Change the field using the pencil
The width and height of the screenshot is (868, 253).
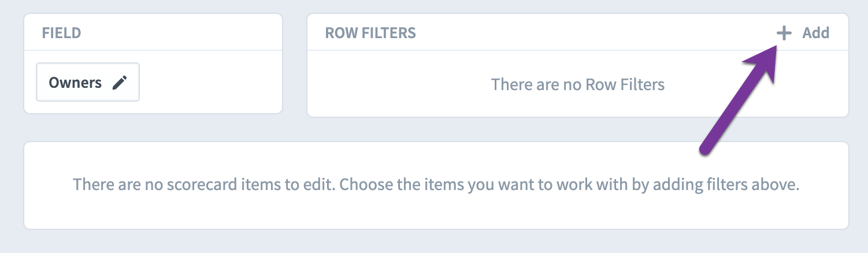(x=120, y=83)
